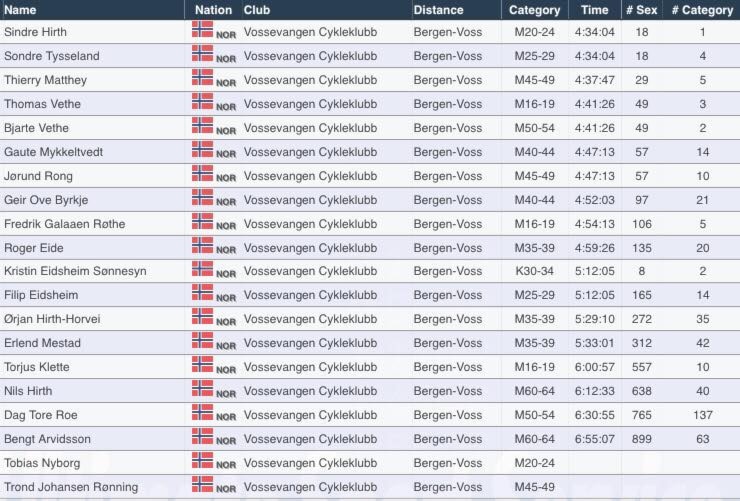Click the # Category column header
740x501 pixels.
click(702, 10)
